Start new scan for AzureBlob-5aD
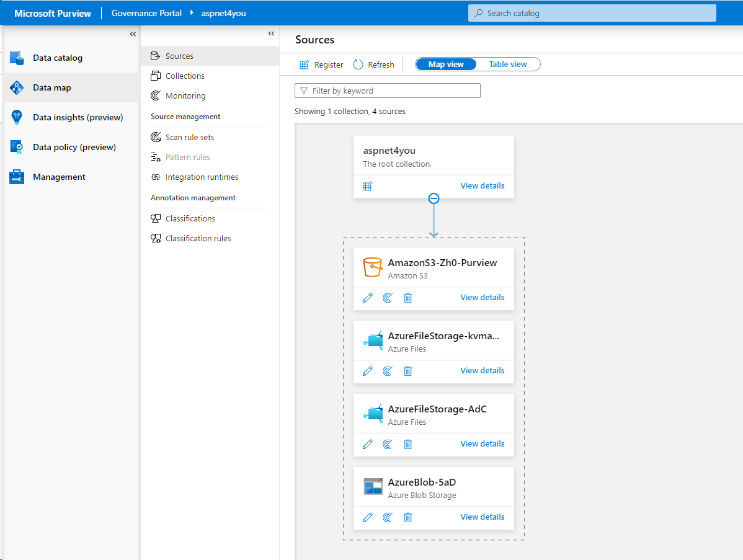The height and width of the screenshot is (560, 743). (388, 517)
